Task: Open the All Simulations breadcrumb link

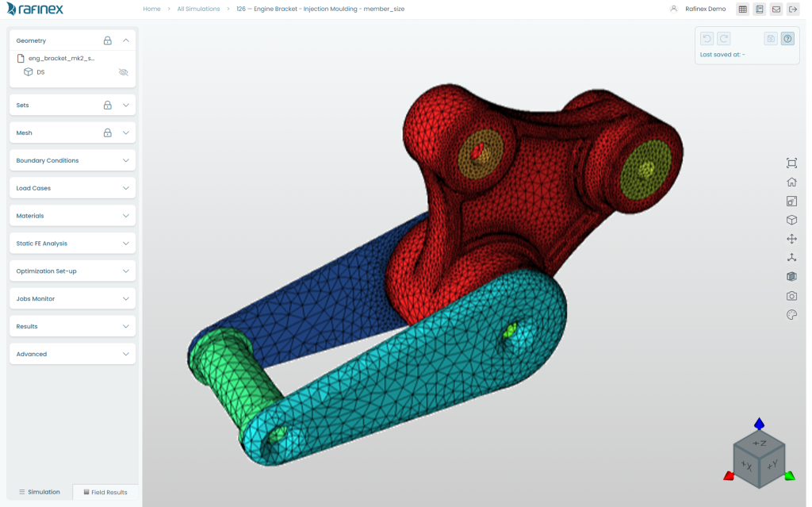Action: [197, 9]
